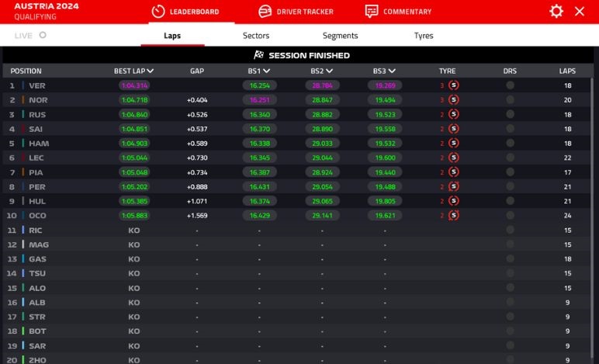Click the Leaderboard stopwatch icon

tap(158, 12)
